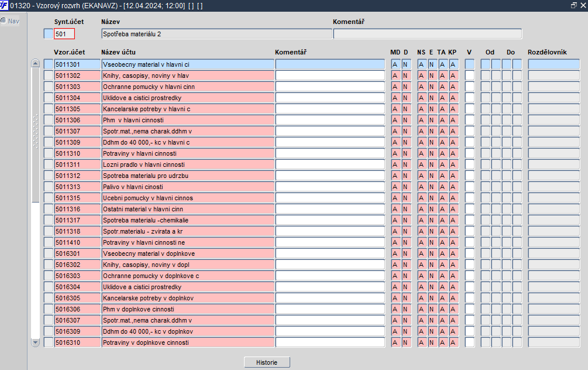Screen dimensions: 588x370
Task: Select account number 5016301
Action: (77, 253)
